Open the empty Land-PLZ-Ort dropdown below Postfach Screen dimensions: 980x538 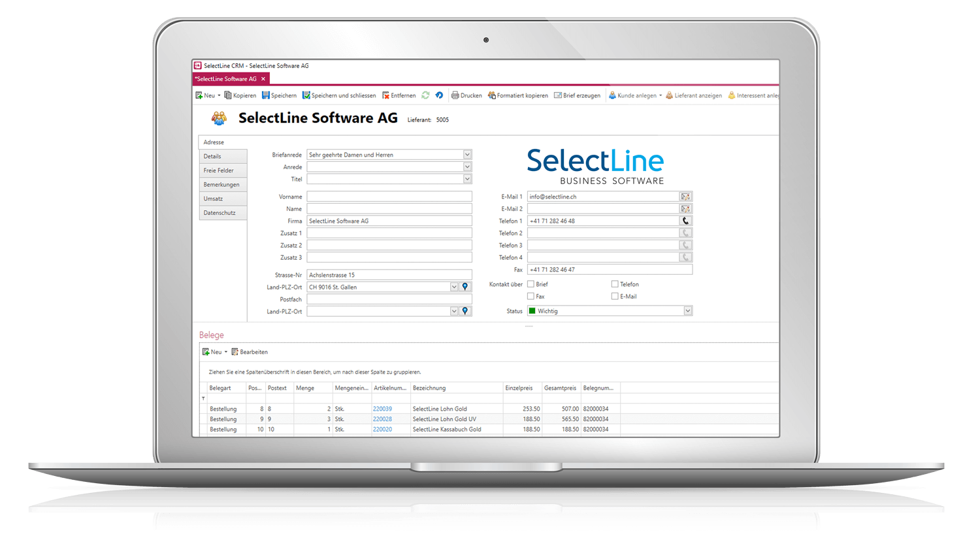(x=454, y=311)
